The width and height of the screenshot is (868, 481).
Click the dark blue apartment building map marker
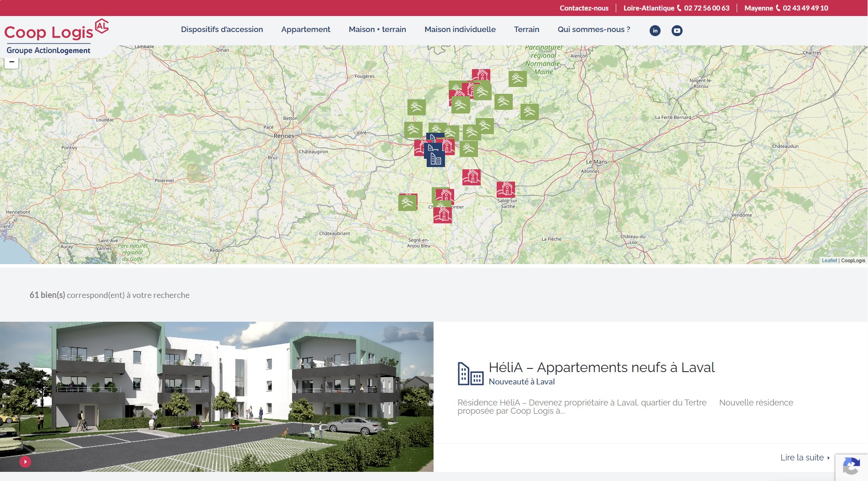coord(436,159)
